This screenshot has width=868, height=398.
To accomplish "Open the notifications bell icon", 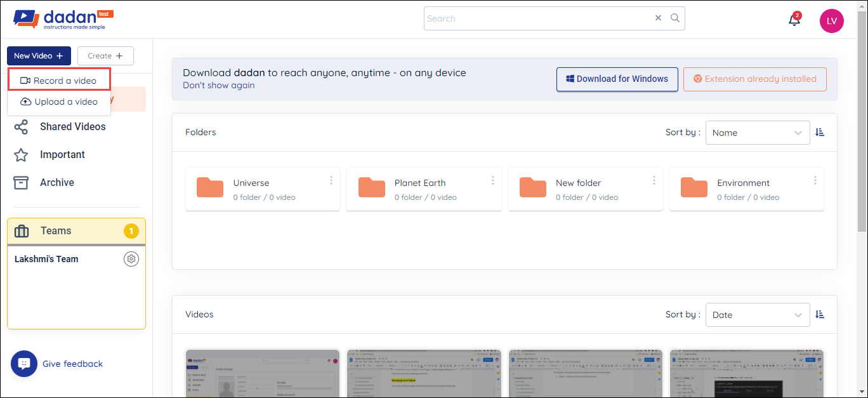I will (794, 20).
